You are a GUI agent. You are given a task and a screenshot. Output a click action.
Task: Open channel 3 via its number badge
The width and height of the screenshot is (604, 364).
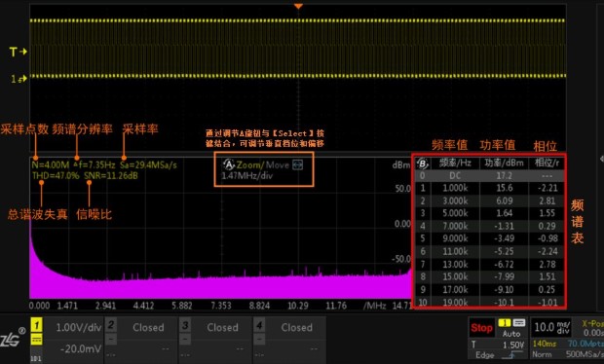click(185, 325)
